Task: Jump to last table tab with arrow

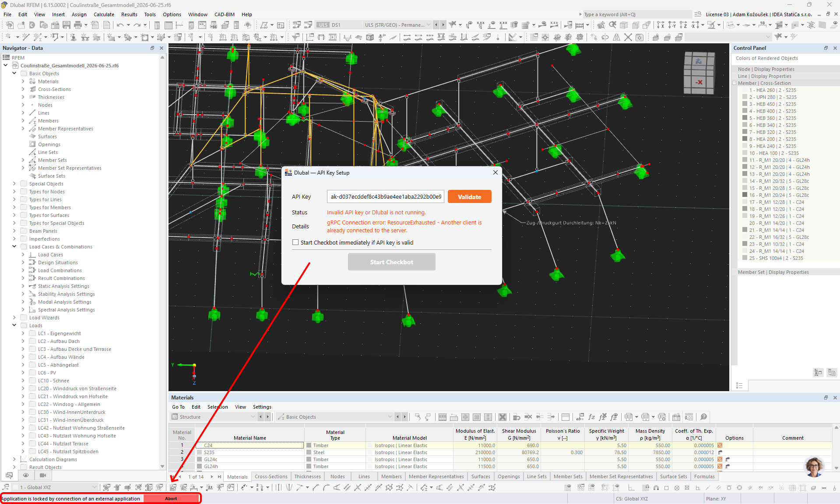Action: (x=219, y=477)
